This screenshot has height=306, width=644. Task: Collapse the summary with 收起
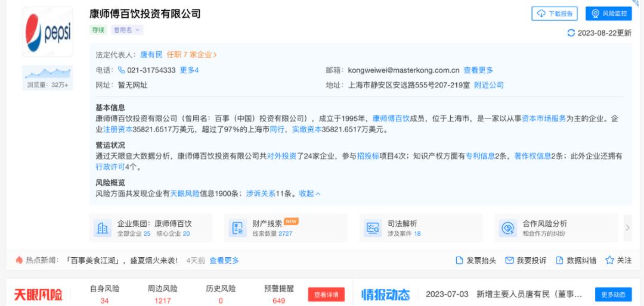click(309, 193)
